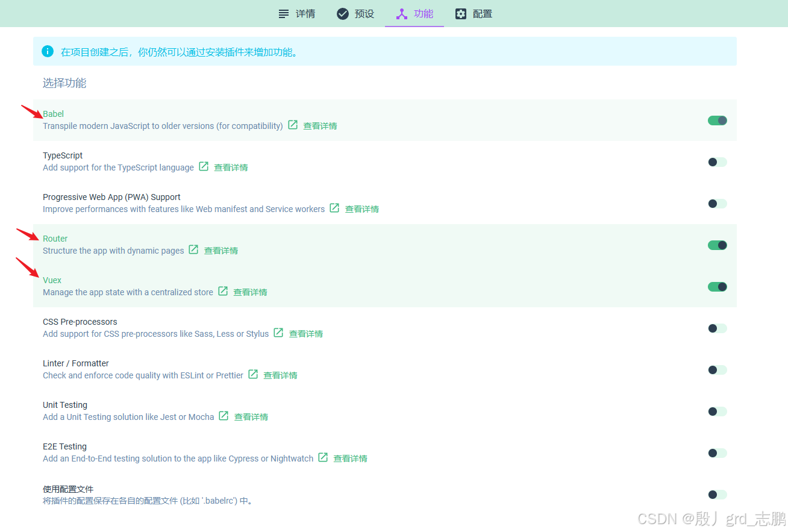Open 查看详情 link for Router
The image size is (788, 532).
221,251
